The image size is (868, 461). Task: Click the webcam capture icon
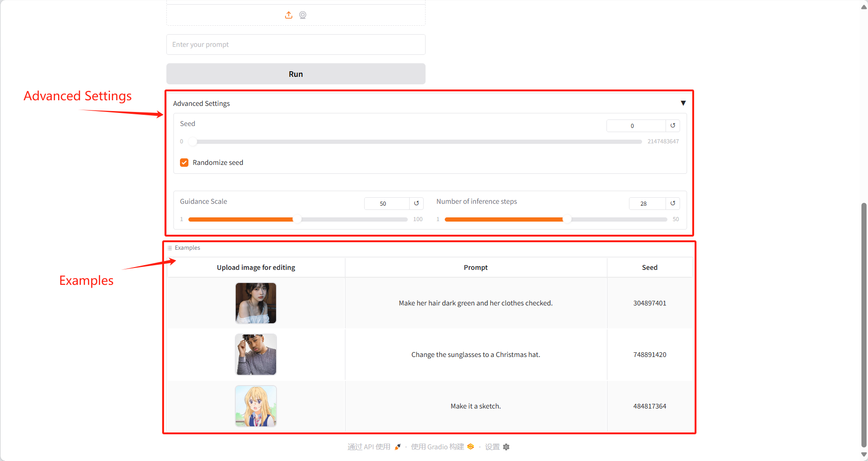(303, 15)
